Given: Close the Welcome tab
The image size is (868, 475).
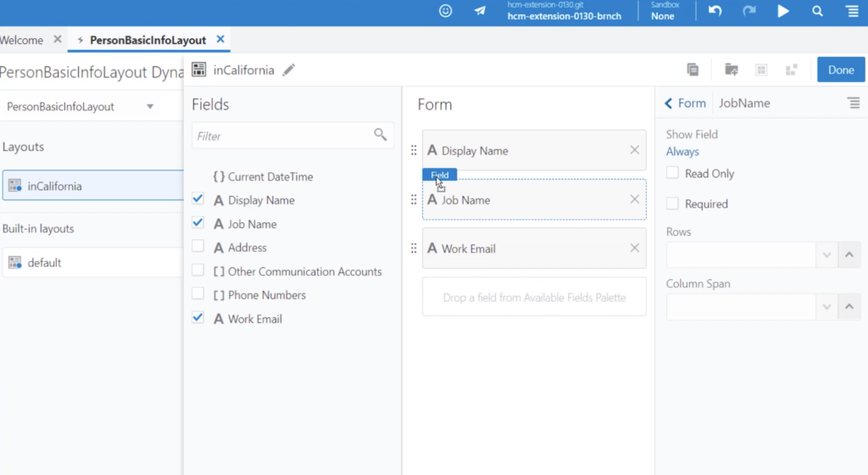Looking at the screenshot, I should 57,39.
